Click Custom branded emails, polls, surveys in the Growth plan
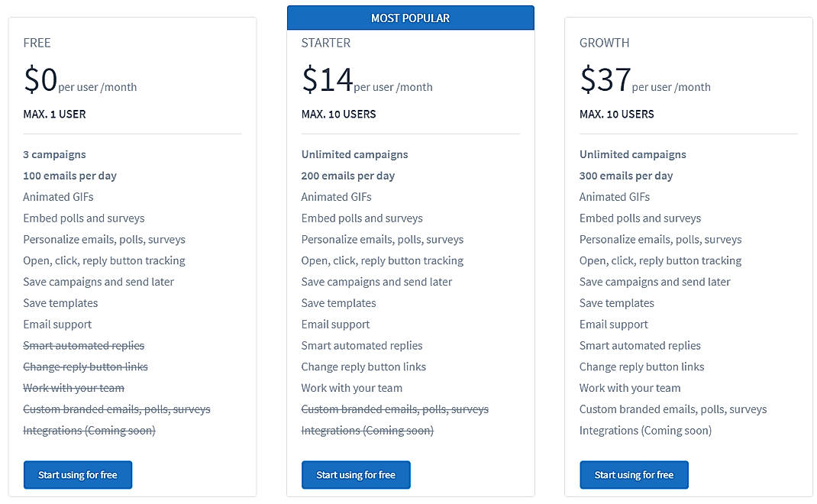Image resolution: width=817 pixels, height=504 pixels. tap(673, 409)
